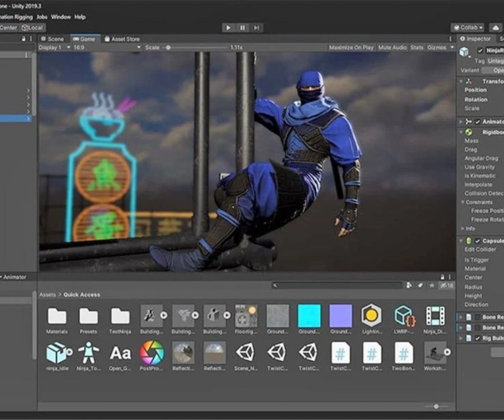The image size is (504, 420).
Task: Click the Step frame button
Action: point(256,28)
